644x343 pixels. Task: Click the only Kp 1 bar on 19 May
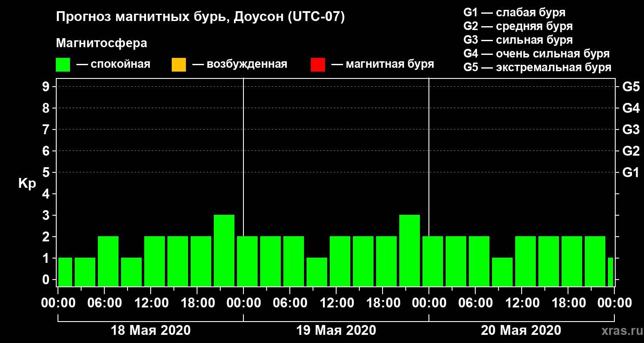317,272
